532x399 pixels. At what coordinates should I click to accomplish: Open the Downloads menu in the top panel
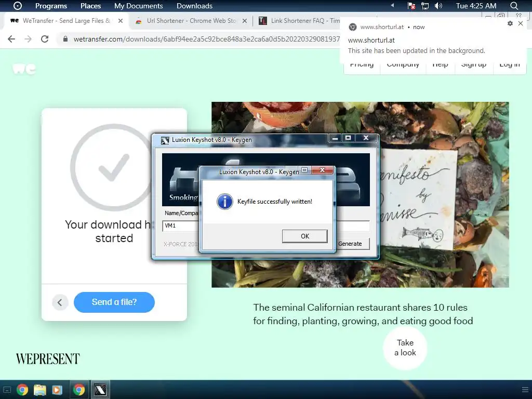(x=194, y=6)
